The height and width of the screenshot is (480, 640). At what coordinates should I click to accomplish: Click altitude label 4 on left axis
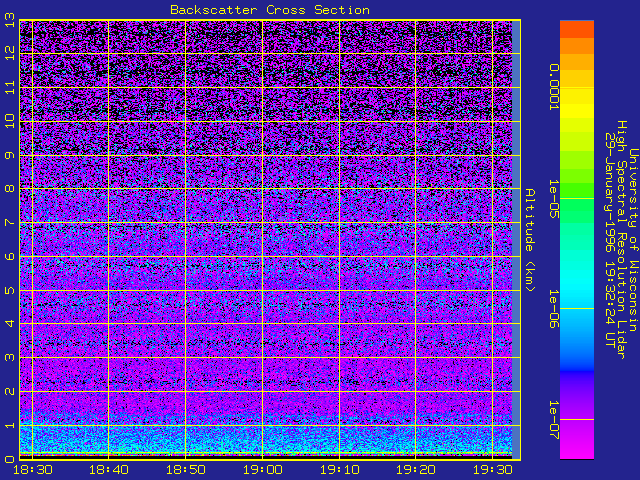10,324
